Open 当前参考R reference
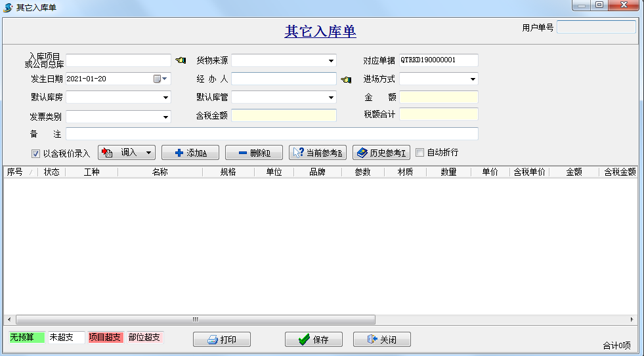This screenshot has width=644, height=356. point(318,153)
